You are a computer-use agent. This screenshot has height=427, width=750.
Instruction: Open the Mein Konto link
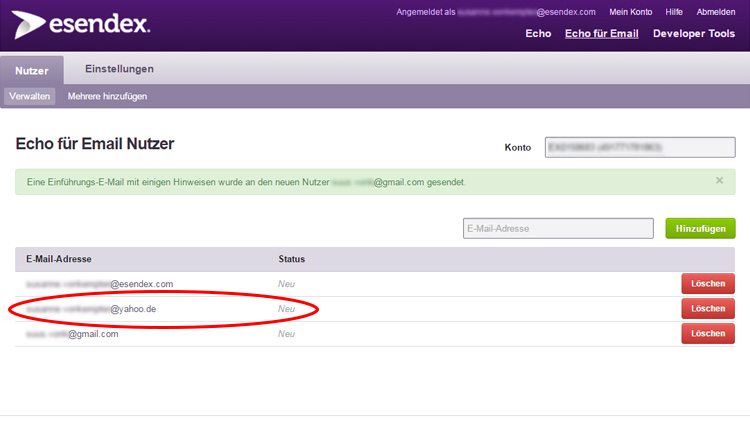[x=631, y=12]
